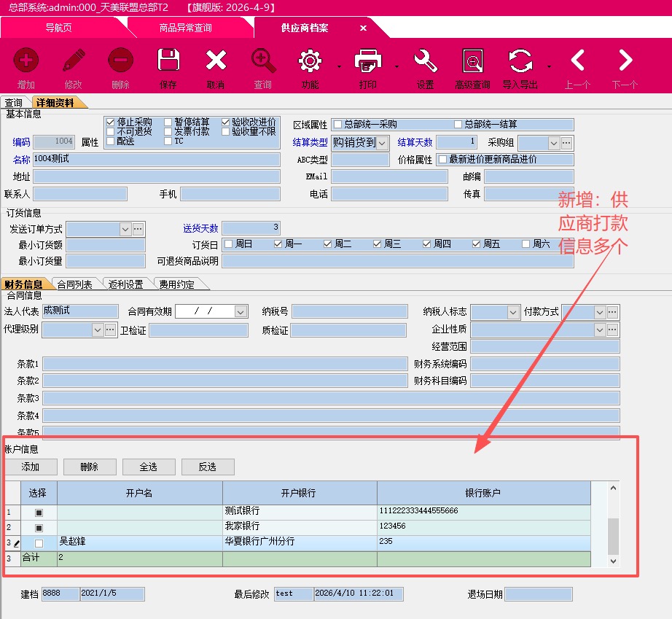This screenshot has height=619, width=672.
Task: Expand the 发送订单方式 dropdown
Action: pyautogui.click(x=125, y=229)
